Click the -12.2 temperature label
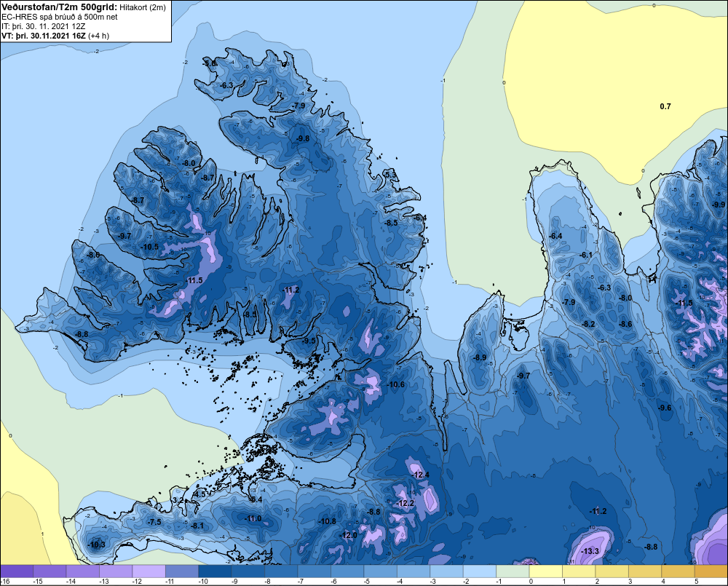728x586 pixels. point(405,503)
